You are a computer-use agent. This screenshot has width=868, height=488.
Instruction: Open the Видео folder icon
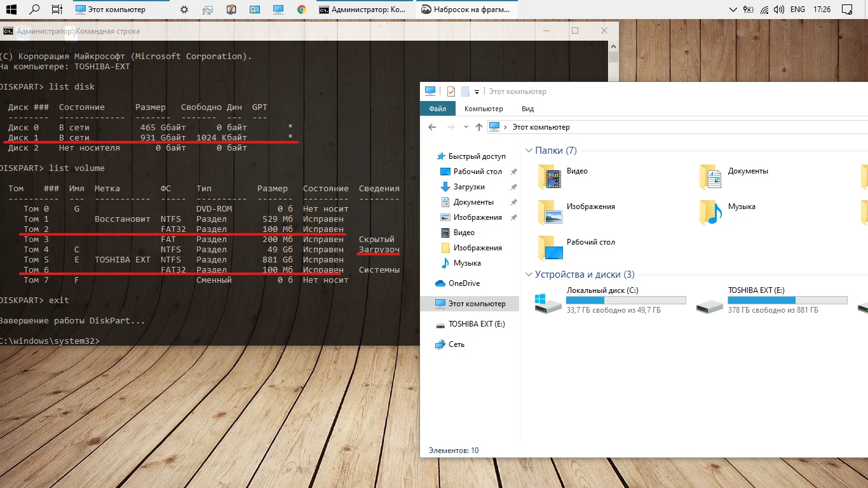550,177
